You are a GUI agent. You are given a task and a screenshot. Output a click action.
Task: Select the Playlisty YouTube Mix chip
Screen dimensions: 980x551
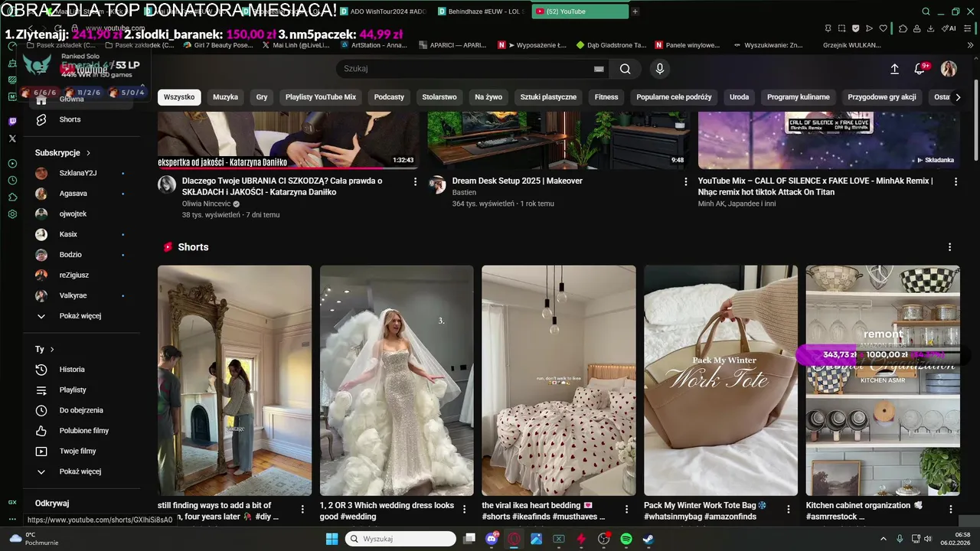coord(321,97)
